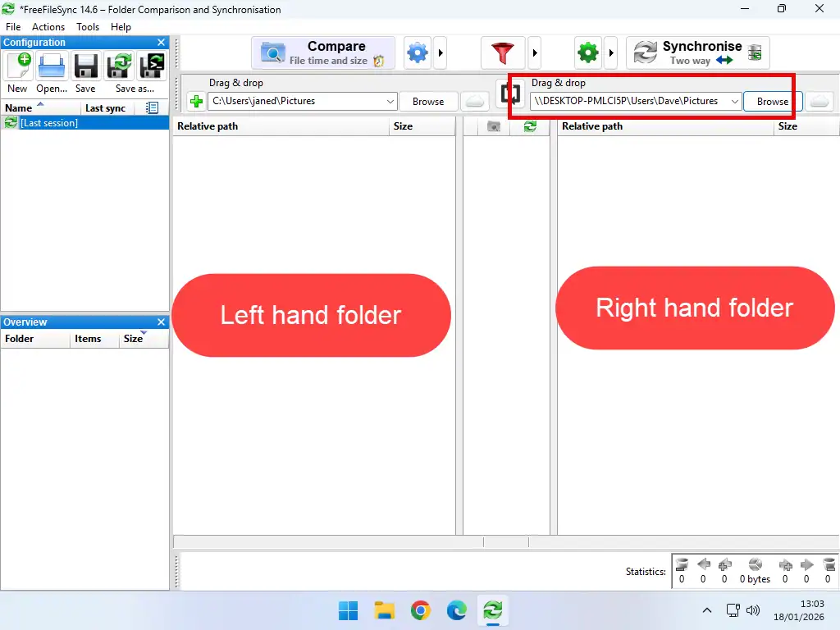
Task: Create a New configuration from the toolbar
Action: pyautogui.click(x=17, y=66)
